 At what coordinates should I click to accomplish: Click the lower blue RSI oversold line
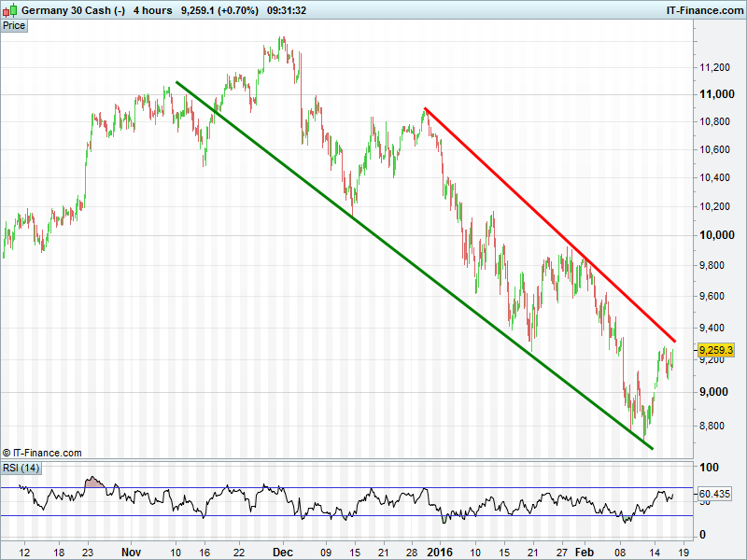(x=346, y=516)
